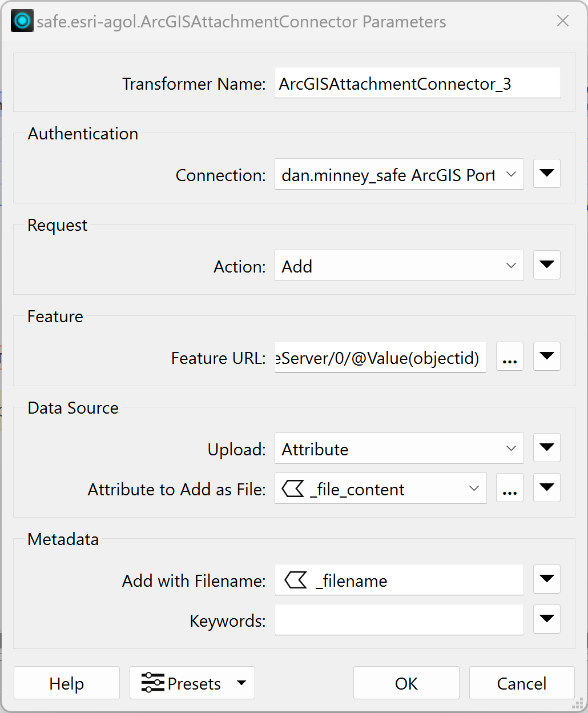
Task: Open the black arrow menu next to Keywords
Action: (547, 619)
